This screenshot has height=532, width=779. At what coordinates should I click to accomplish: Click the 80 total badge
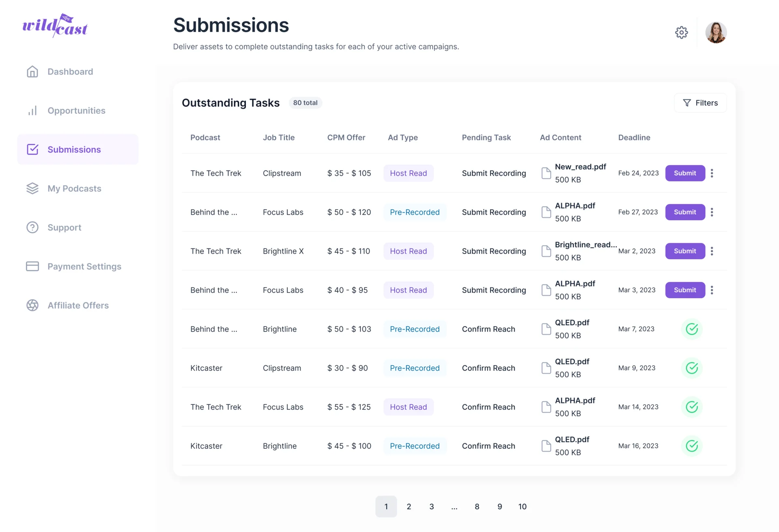pos(306,103)
